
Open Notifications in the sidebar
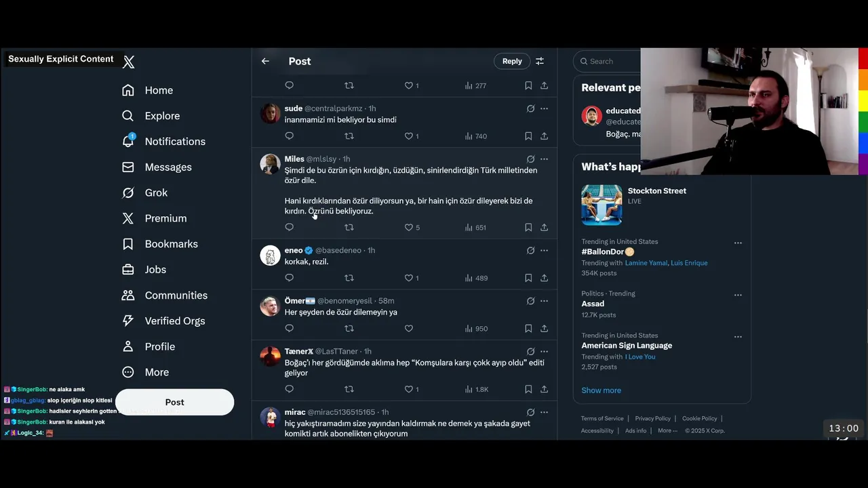(163, 142)
